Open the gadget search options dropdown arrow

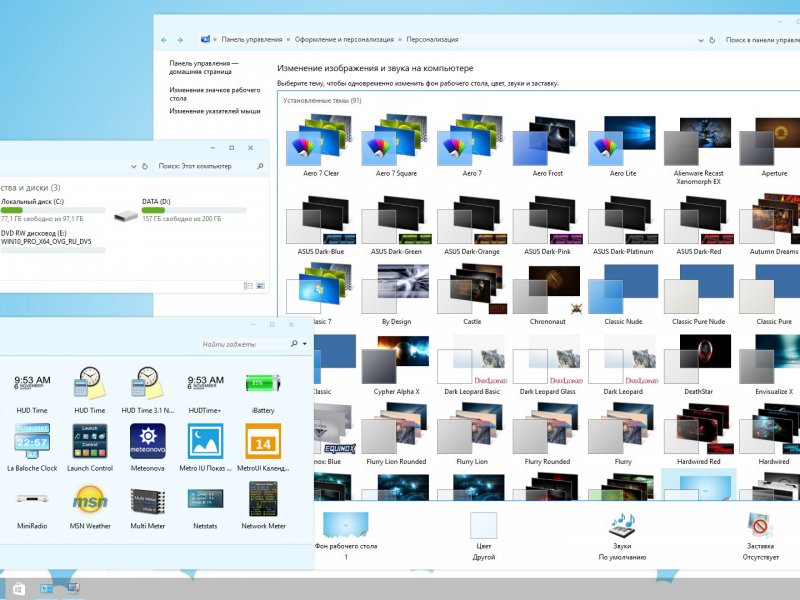pyautogui.click(x=305, y=344)
